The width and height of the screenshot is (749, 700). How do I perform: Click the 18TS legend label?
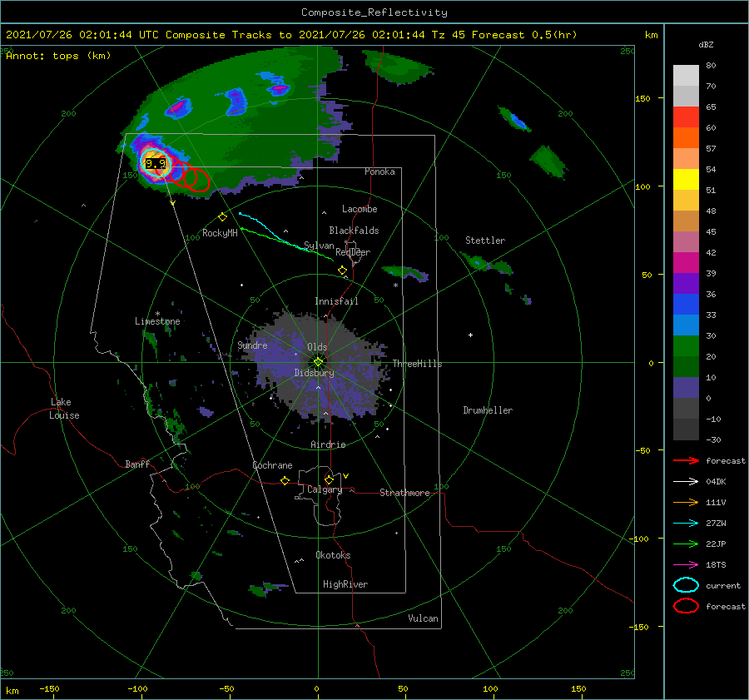[716, 565]
